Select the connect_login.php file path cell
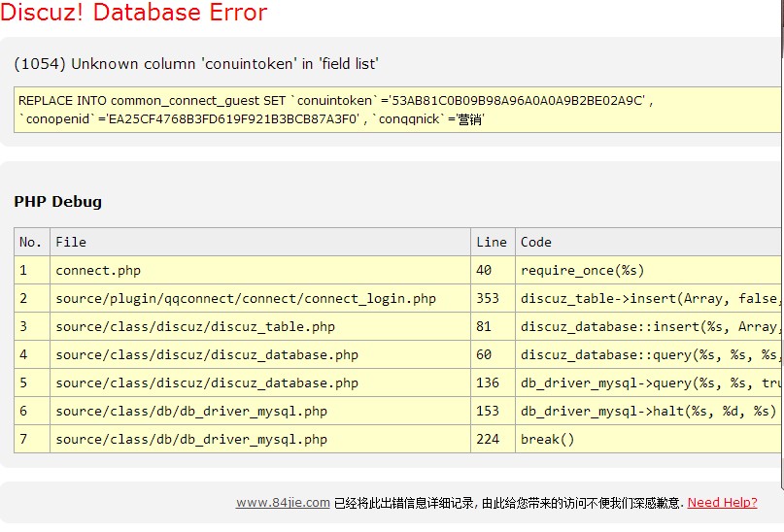The width and height of the screenshot is (784, 532). tap(260, 299)
